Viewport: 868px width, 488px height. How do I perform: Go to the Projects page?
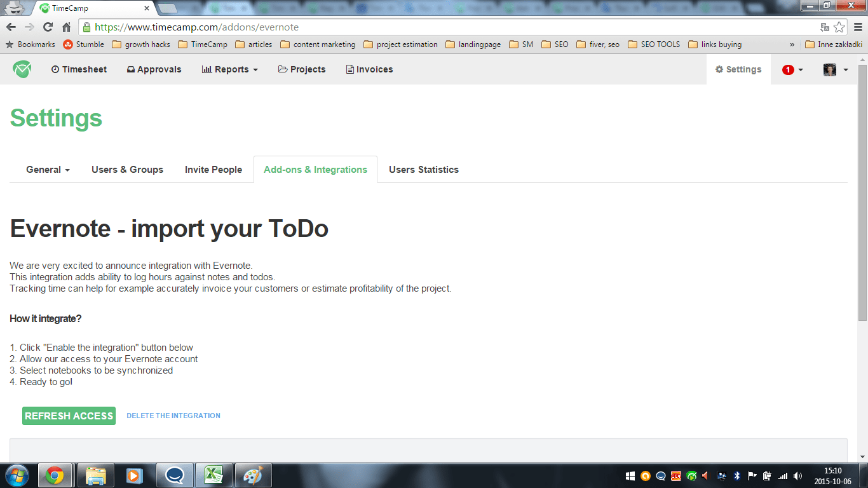point(302,69)
